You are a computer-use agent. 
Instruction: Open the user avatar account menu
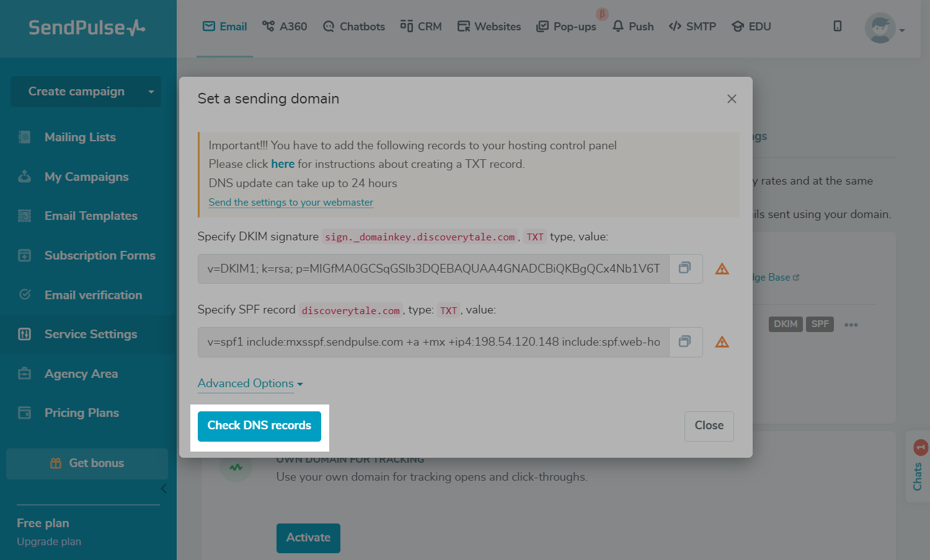coord(885,28)
